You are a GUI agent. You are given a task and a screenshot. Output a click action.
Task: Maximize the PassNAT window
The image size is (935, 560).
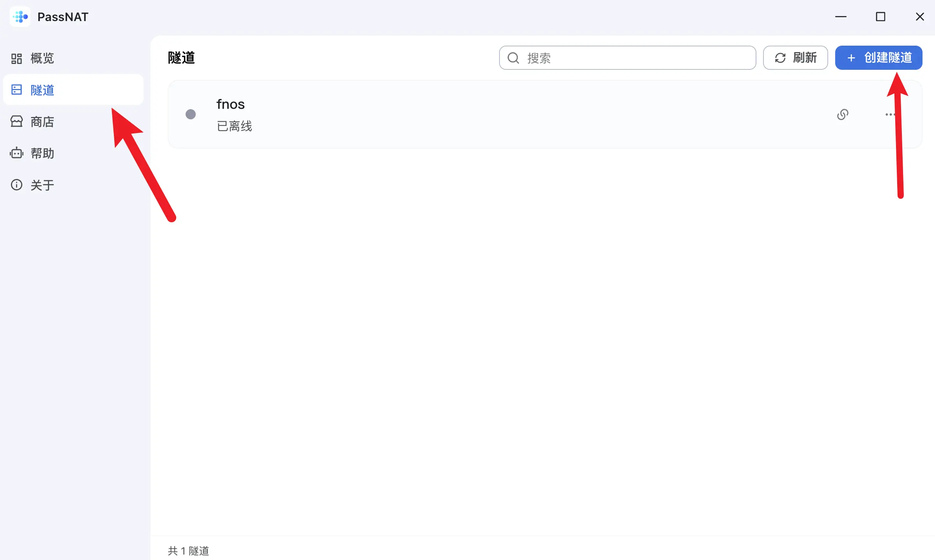(x=880, y=17)
